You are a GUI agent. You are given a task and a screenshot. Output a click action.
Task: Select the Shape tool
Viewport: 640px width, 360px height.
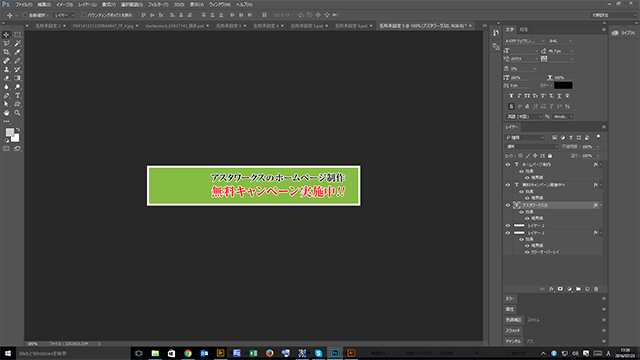pyautogui.click(x=18, y=104)
